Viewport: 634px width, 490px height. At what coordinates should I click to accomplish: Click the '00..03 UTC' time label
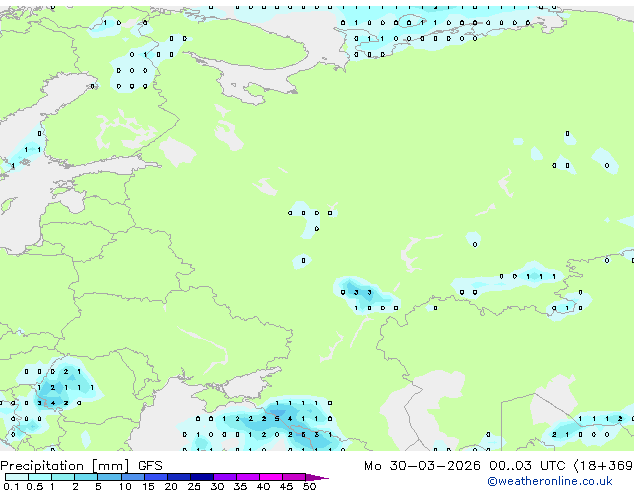527,466
